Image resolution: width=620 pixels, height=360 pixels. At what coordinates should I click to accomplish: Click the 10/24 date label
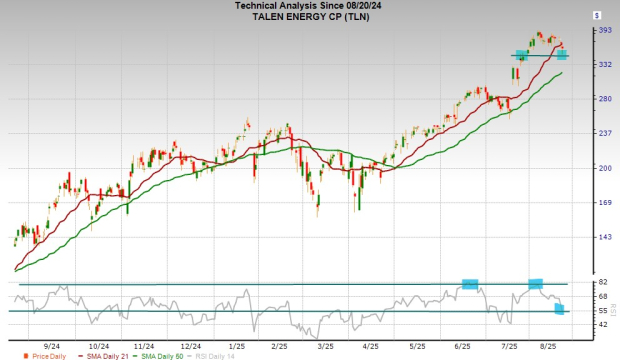click(99, 346)
